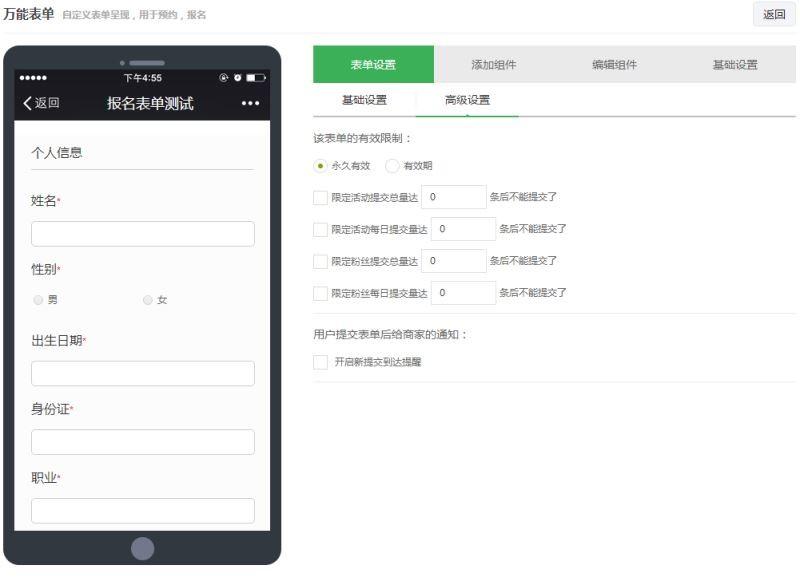Click the number field next to 限定活动每日提交量达
The width and height of the screenshot is (800, 577).
tap(461, 230)
